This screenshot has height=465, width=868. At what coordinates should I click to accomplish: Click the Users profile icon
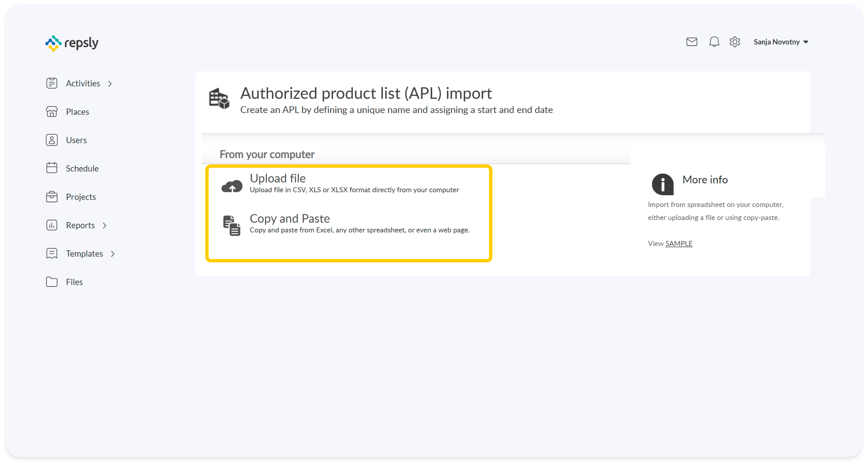(x=52, y=140)
